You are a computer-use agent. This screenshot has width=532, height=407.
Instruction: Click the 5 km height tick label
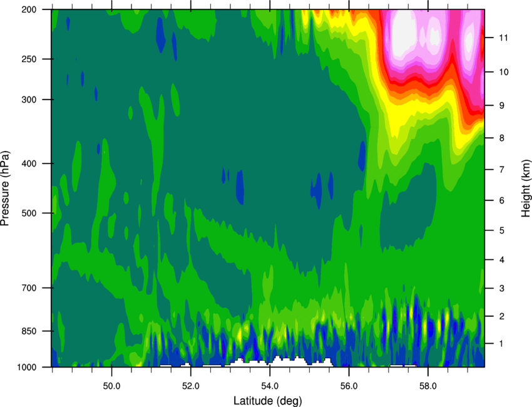(502, 230)
